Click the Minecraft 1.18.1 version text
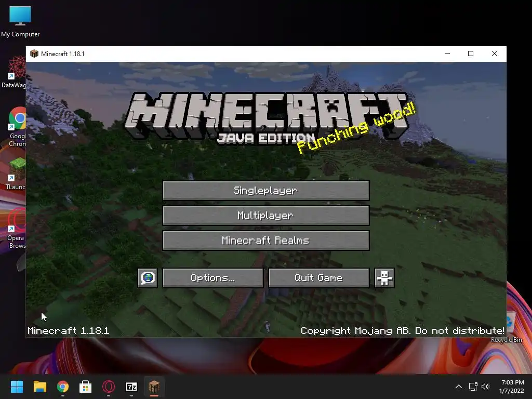 pos(68,330)
